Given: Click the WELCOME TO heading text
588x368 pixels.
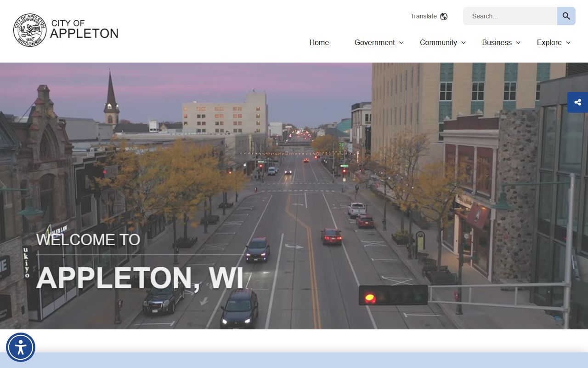Looking at the screenshot, I should click(x=88, y=240).
